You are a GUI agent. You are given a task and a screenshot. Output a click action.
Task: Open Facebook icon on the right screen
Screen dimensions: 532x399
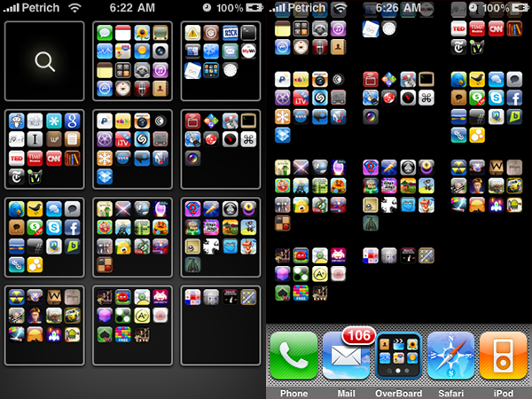tap(514, 98)
